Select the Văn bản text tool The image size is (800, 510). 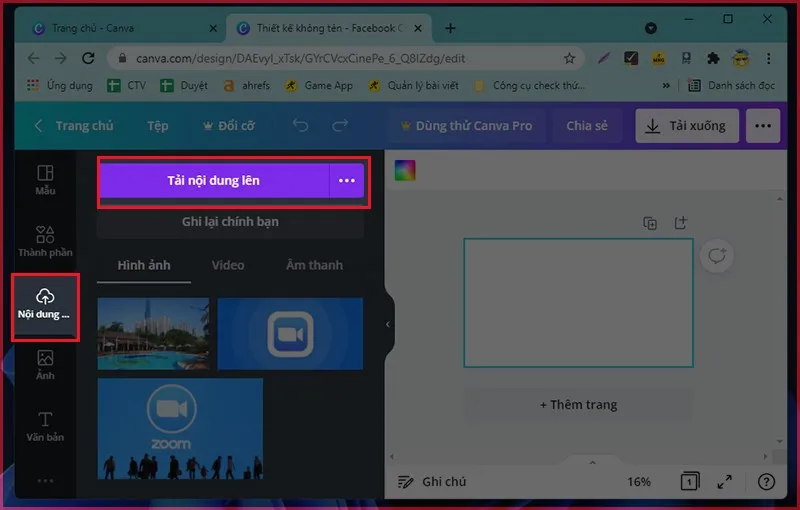pyautogui.click(x=45, y=426)
